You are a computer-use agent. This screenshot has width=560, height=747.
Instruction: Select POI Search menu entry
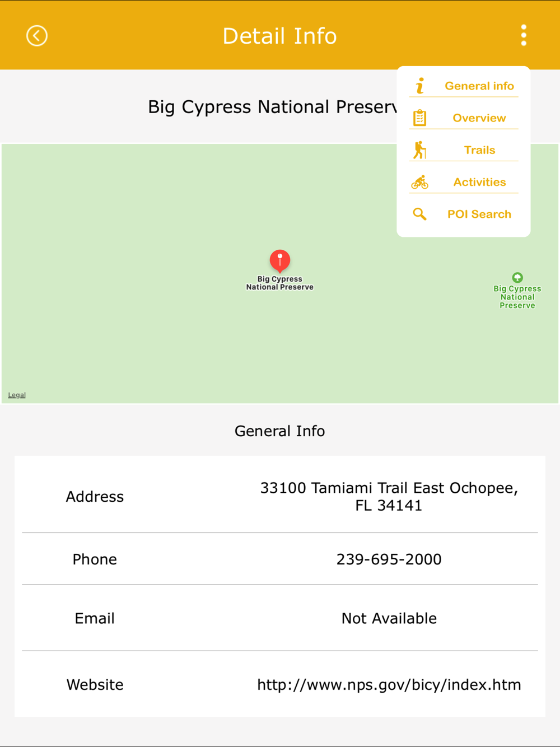tap(464, 214)
